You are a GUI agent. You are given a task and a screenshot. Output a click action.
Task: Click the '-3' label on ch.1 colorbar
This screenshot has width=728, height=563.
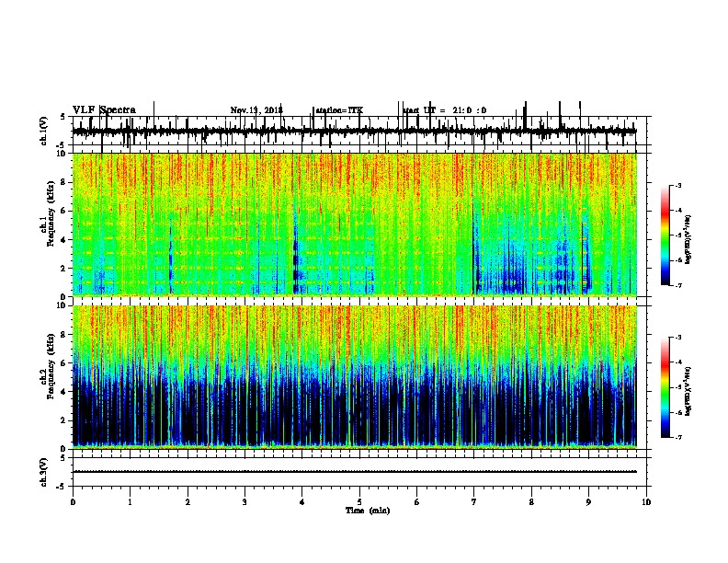tap(677, 185)
